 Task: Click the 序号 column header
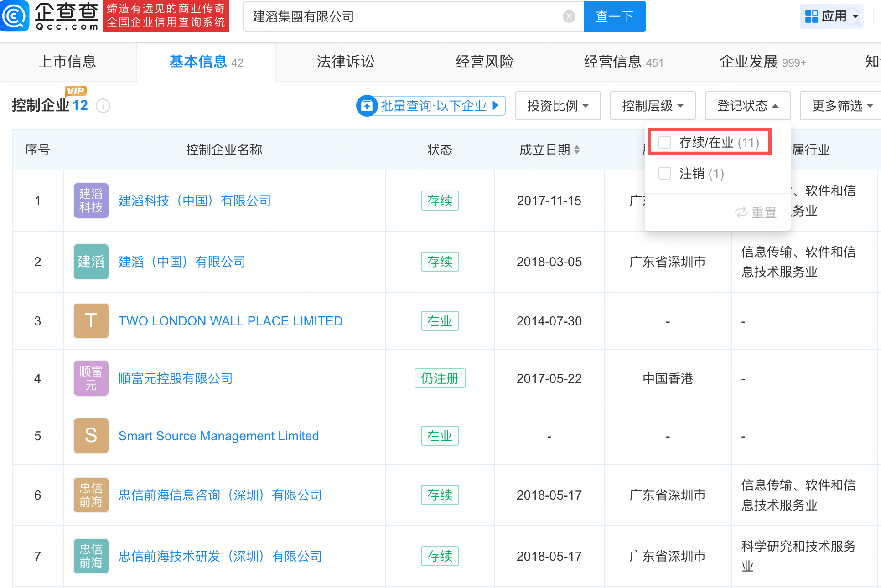[x=37, y=150]
